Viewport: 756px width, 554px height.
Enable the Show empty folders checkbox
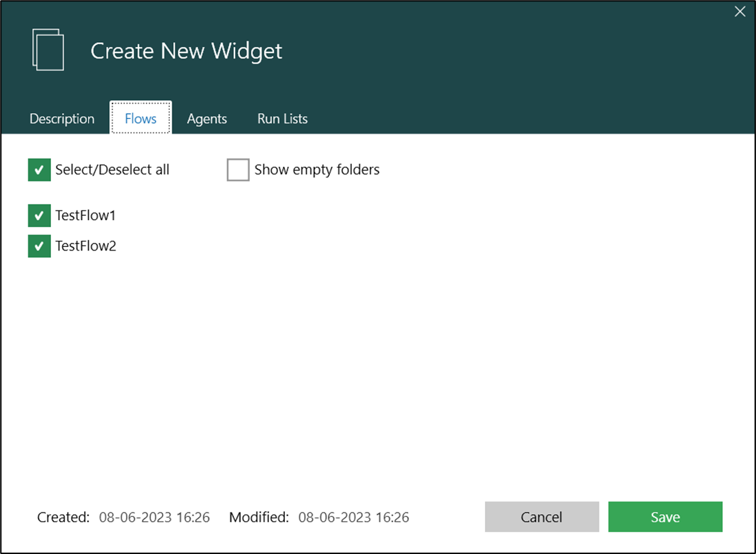coord(238,170)
